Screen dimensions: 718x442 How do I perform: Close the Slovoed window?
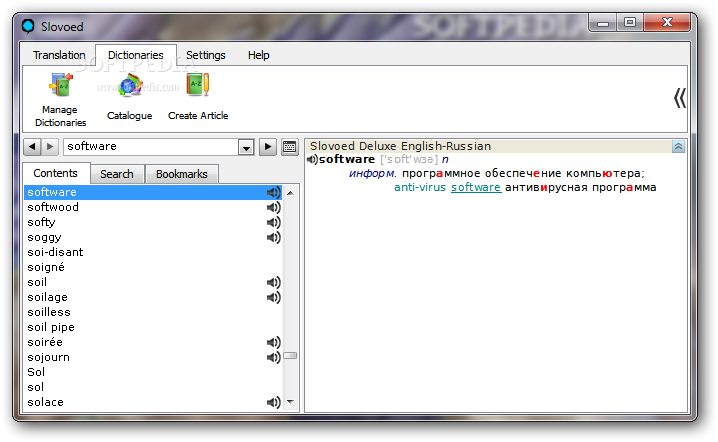click(667, 22)
